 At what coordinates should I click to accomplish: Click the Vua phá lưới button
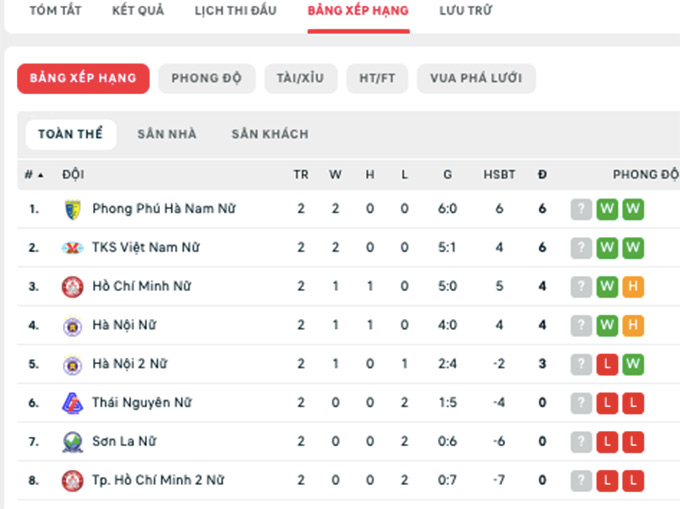click(476, 78)
